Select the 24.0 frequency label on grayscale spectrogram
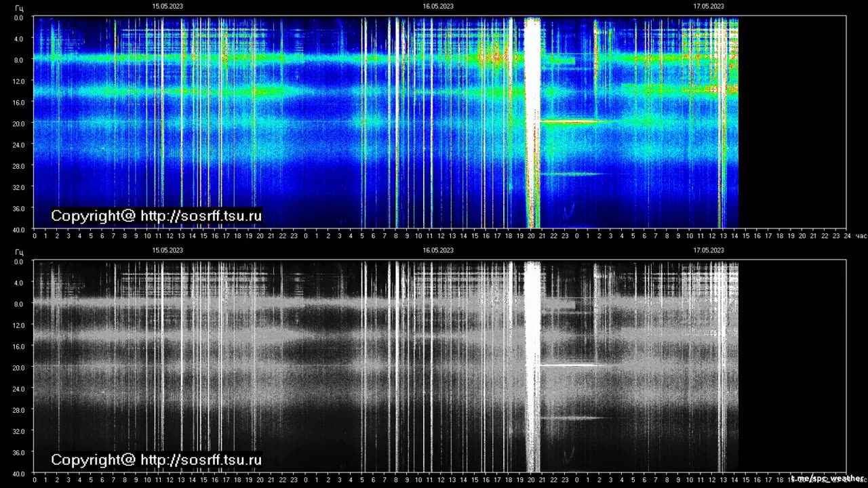Screen dimensions: 868x488 19,389
